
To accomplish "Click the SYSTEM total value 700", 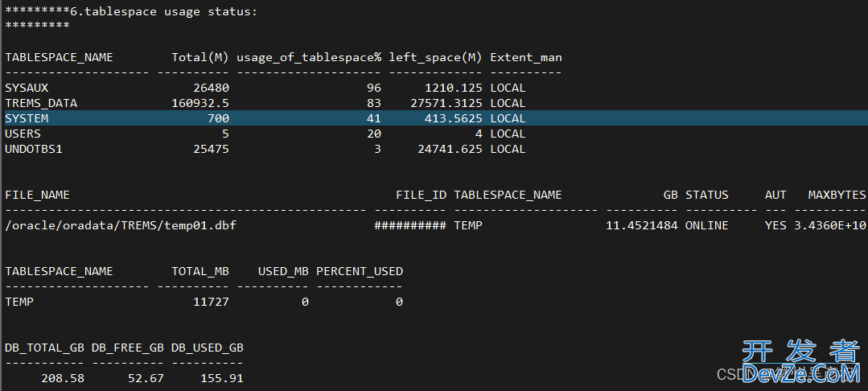I will [x=218, y=118].
